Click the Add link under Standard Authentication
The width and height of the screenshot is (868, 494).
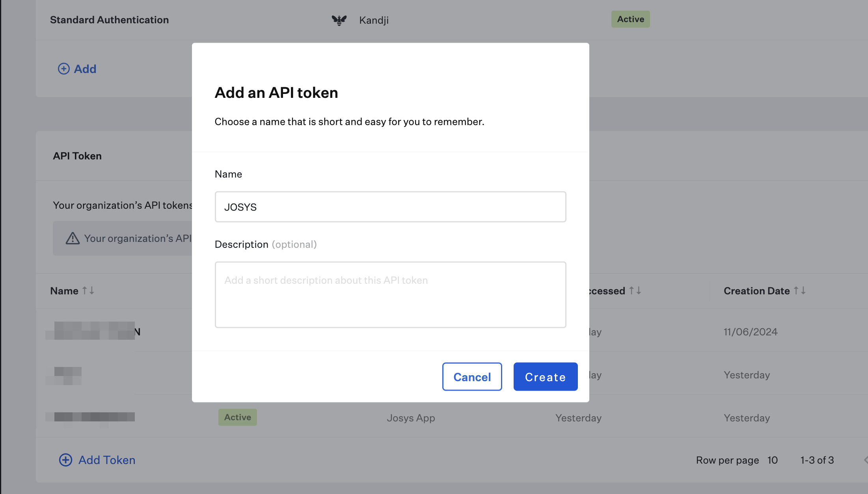click(x=85, y=69)
